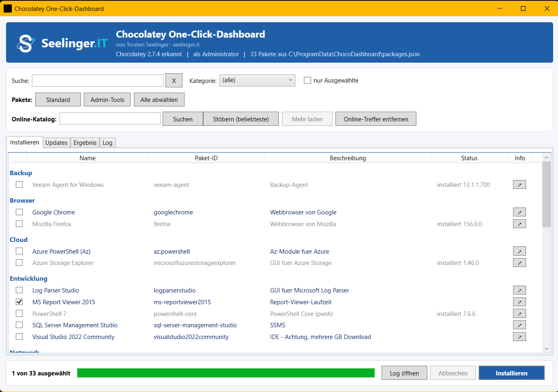558x392 pixels.
Task: Check the Azure PowerShell (Az) package
Action: (19, 251)
